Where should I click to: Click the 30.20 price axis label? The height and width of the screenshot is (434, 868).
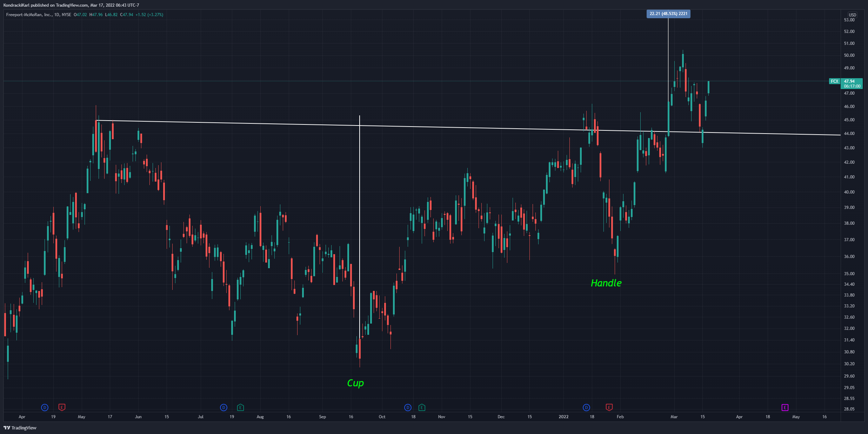point(849,364)
